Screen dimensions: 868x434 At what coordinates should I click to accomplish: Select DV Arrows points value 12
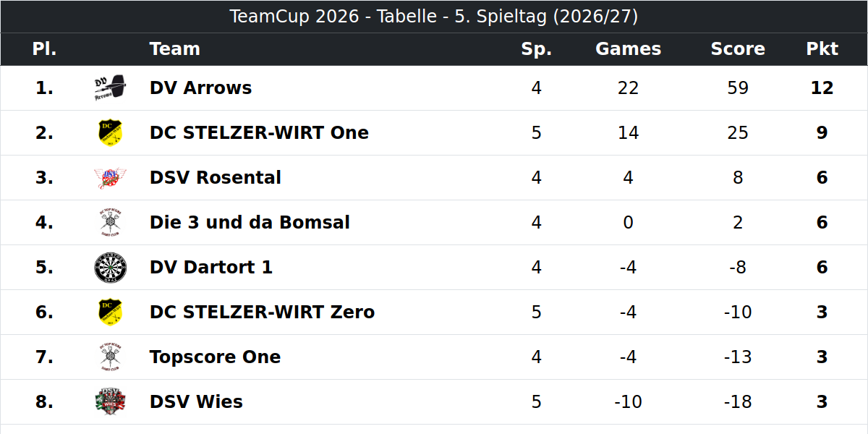(822, 88)
